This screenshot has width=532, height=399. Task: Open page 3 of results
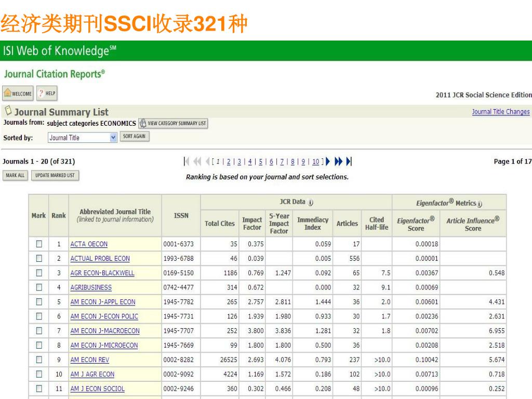pyautogui.click(x=239, y=162)
